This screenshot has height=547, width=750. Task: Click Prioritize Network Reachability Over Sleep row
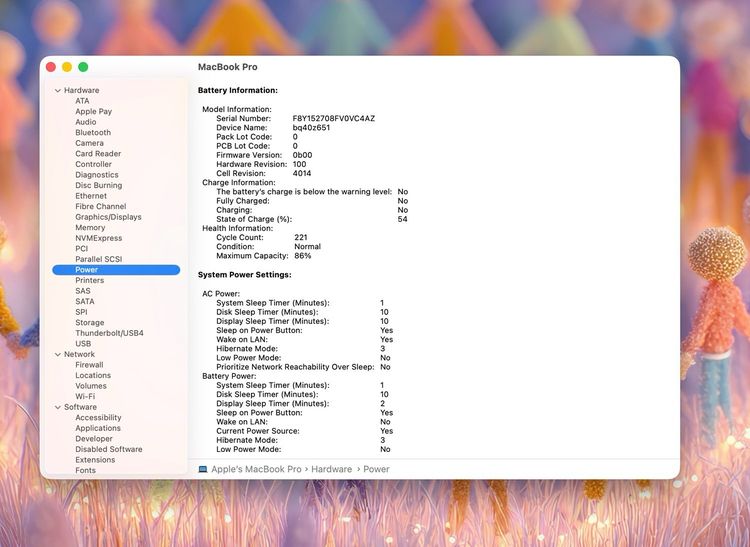(x=303, y=367)
